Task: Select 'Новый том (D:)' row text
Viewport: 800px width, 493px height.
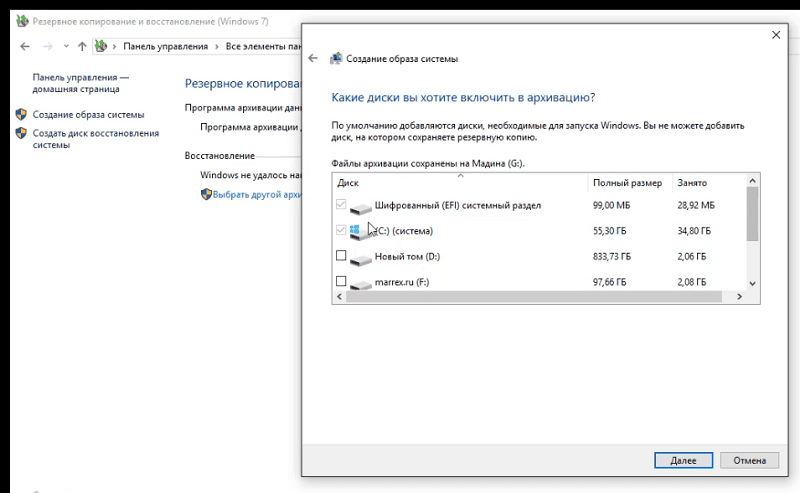Action: click(x=407, y=256)
